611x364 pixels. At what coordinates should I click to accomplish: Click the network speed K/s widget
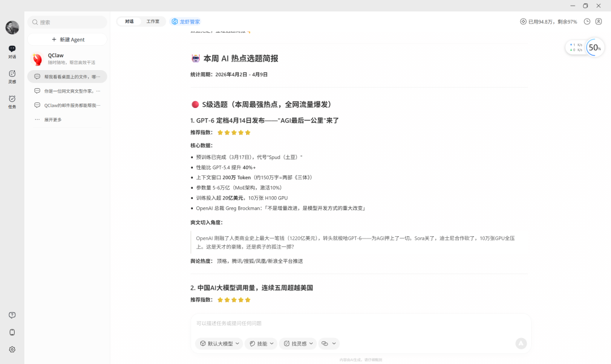click(x=576, y=47)
